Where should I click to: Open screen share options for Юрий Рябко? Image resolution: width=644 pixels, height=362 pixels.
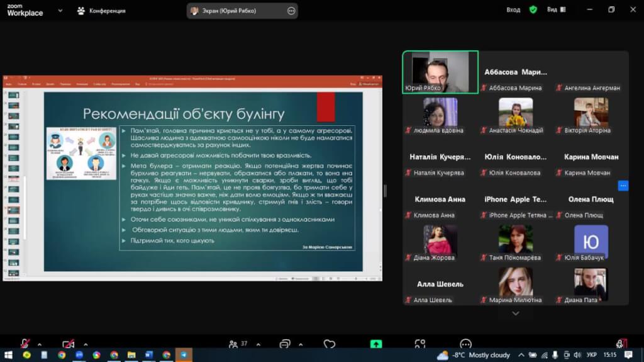tap(291, 11)
